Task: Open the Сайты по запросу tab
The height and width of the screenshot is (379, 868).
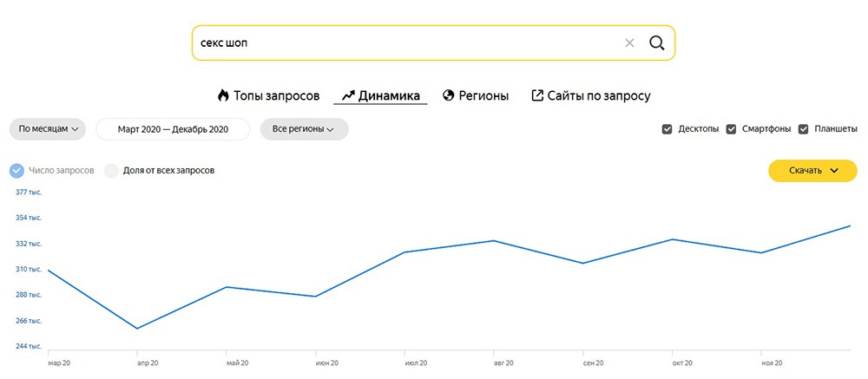Action: (x=590, y=95)
